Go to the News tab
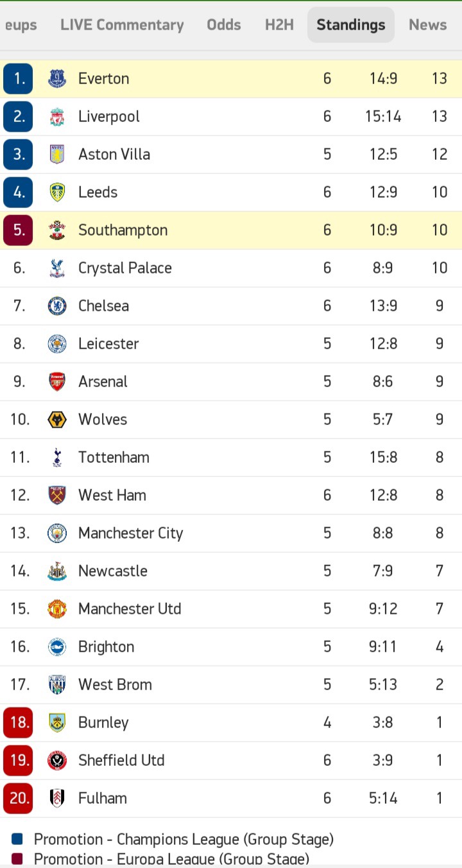Screen dimensions: 462x868 (427, 25)
